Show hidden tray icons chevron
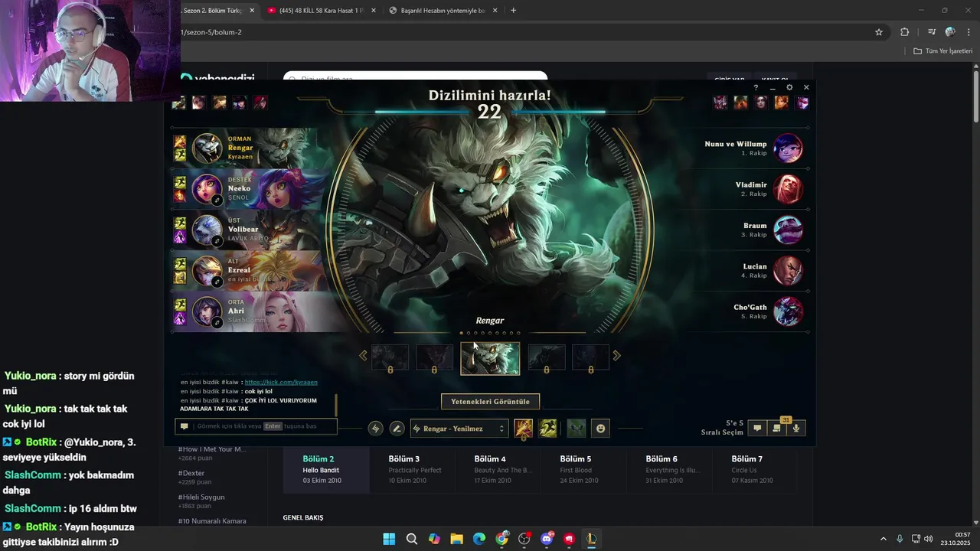The width and height of the screenshot is (980, 551). (883, 539)
